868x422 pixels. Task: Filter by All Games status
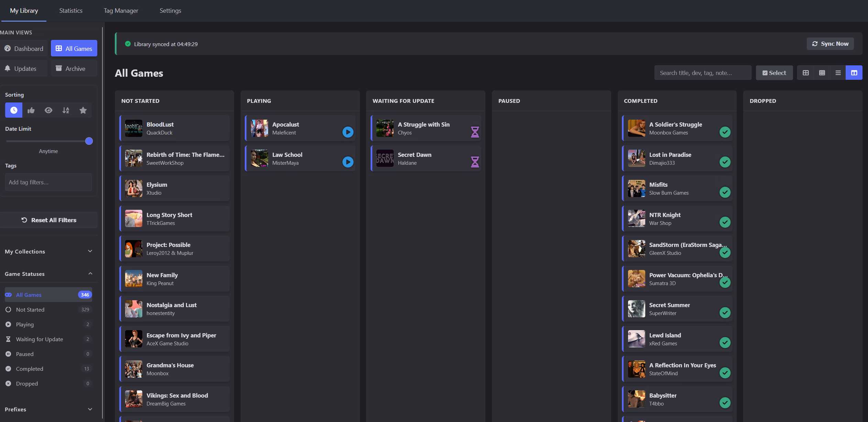(48, 295)
